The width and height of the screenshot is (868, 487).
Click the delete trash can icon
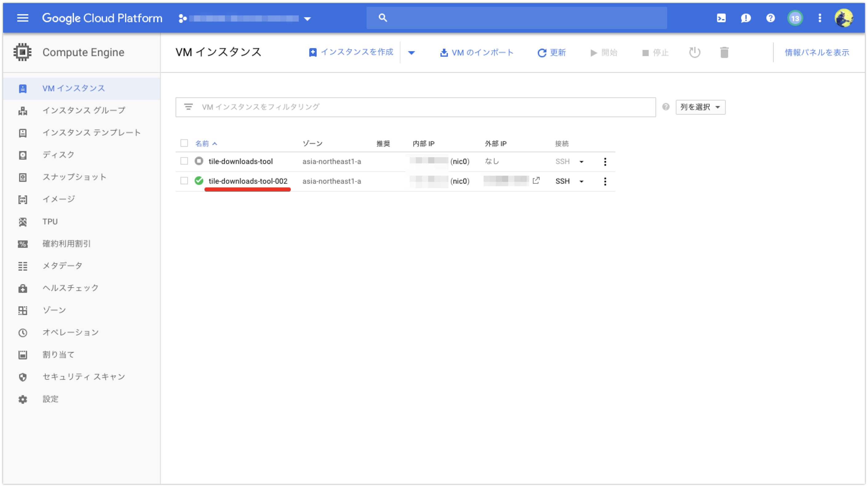[x=724, y=53]
